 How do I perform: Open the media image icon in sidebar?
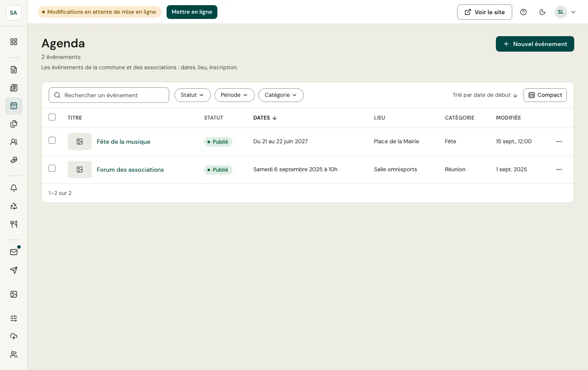click(x=14, y=294)
